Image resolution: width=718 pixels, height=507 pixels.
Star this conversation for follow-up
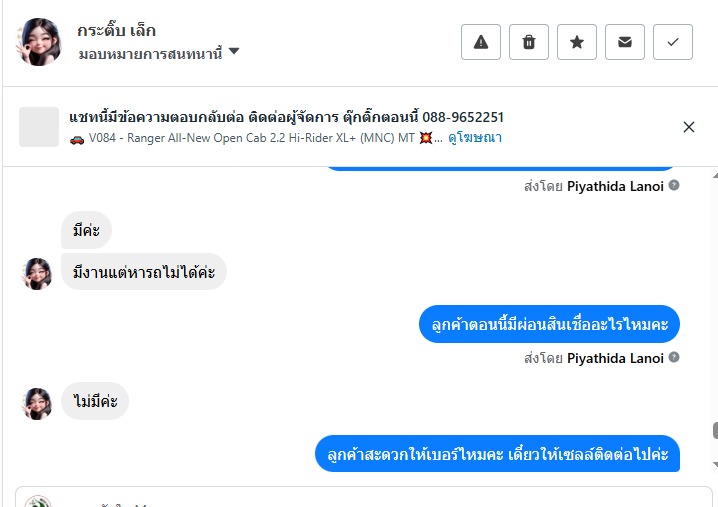click(577, 42)
